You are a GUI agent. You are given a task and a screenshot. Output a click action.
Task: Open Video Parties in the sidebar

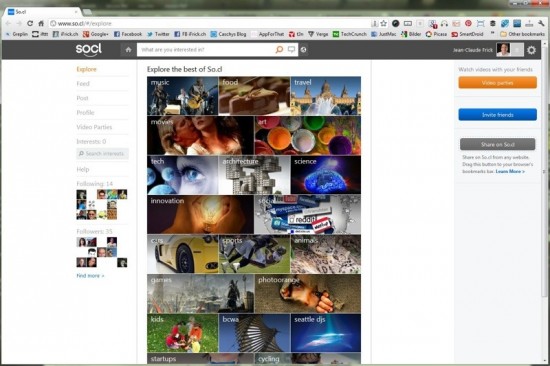[94, 127]
